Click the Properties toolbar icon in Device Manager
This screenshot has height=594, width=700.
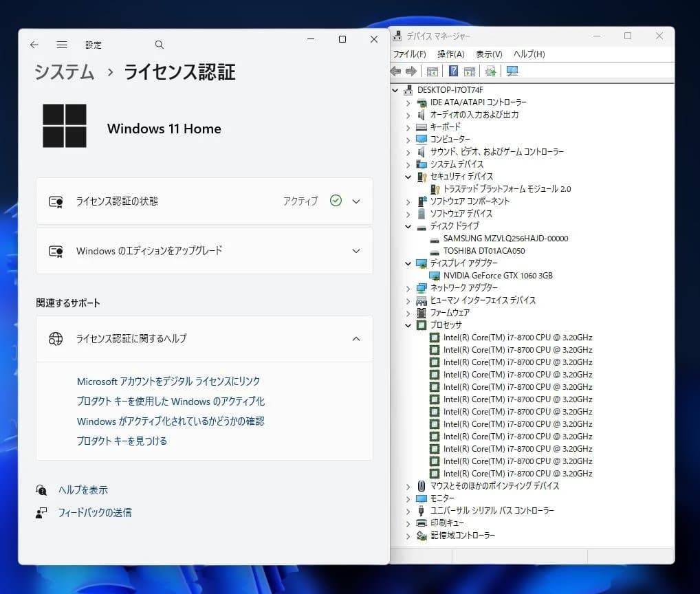pyautogui.click(x=469, y=71)
